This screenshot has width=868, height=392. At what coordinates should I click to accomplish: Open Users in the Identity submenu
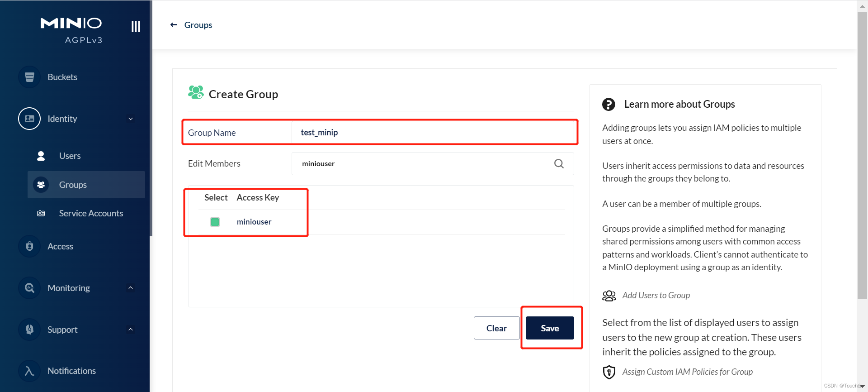70,156
